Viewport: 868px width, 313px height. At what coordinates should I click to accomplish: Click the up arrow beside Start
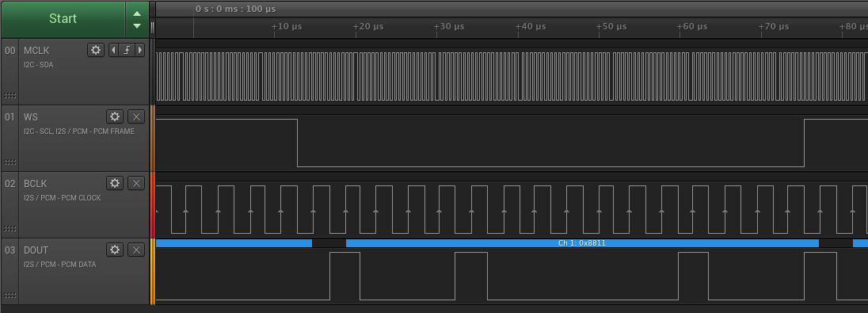tap(137, 13)
